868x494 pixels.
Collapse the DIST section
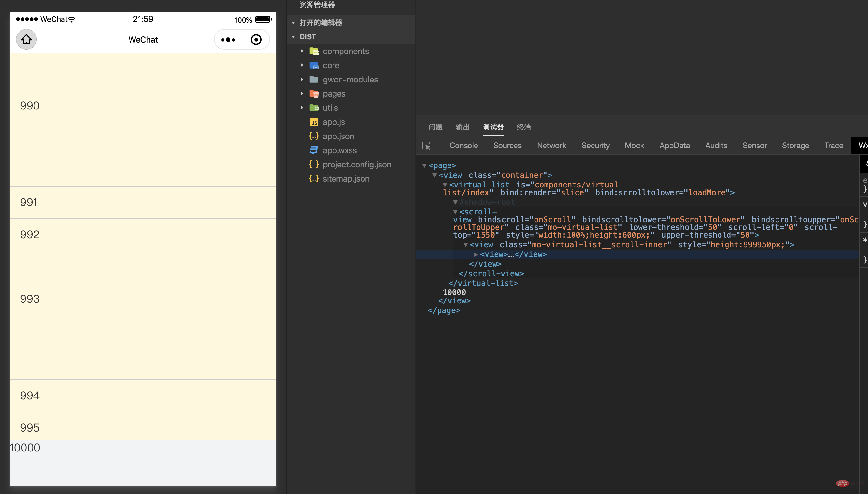pyautogui.click(x=293, y=37)
